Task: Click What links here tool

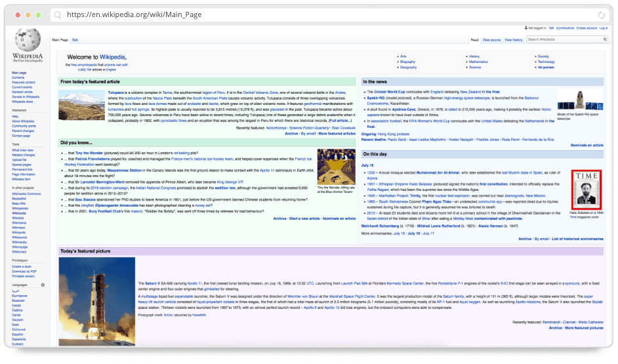Action: pos(22,150)
